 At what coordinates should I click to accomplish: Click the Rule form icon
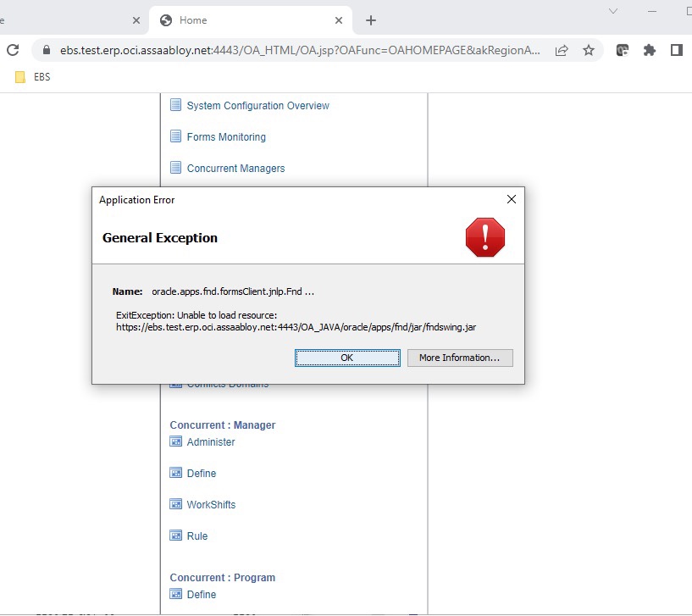coord(176,536)
